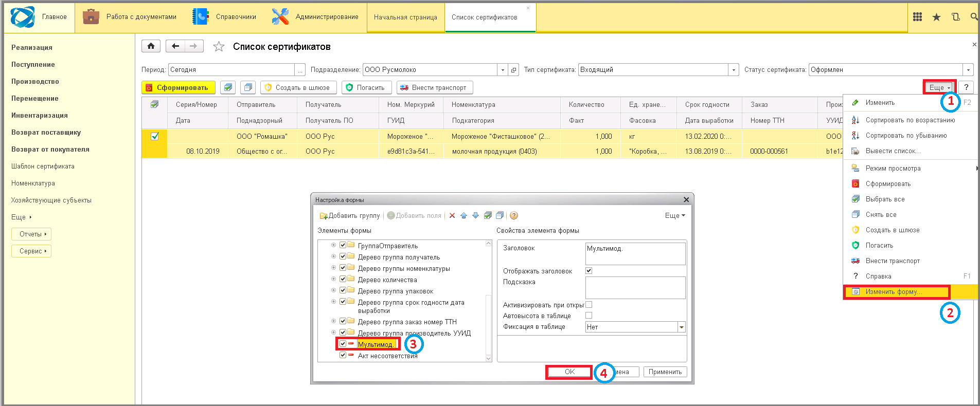Image resolution: width=980 pixels, height=406 pixels.
Task: Click Создать в шлюзе button
Action: [x=298, y=87]
